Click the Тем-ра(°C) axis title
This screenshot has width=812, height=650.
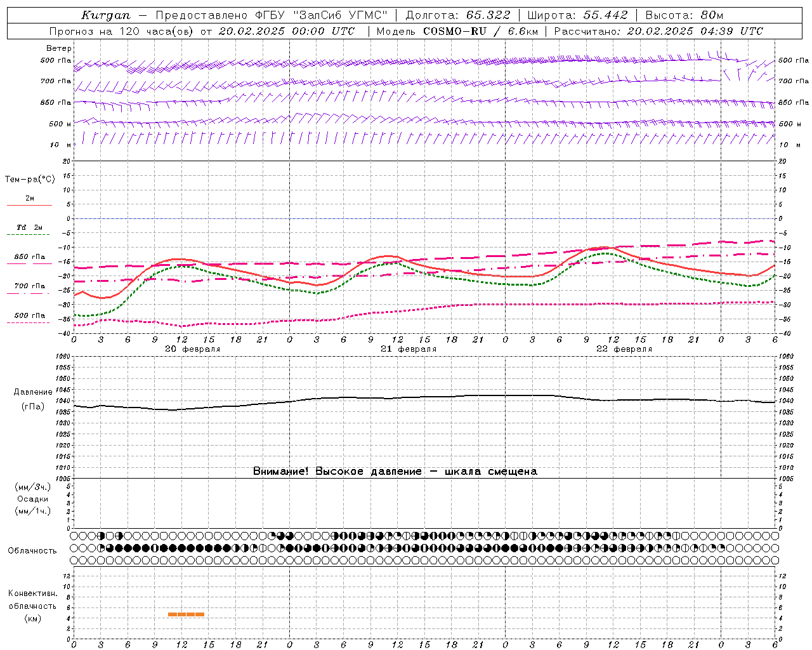point(30,180)
